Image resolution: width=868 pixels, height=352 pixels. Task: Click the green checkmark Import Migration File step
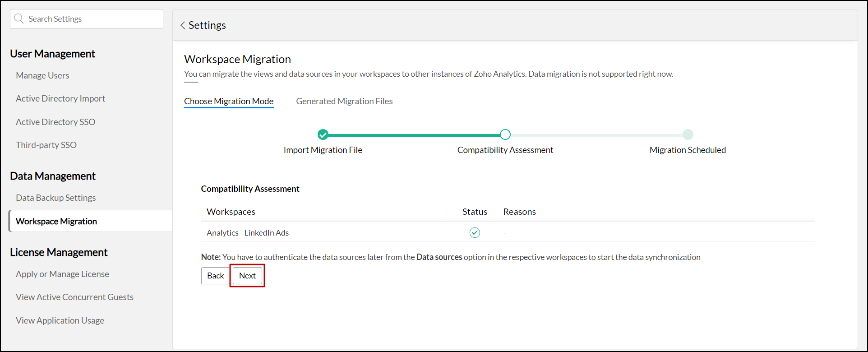323,134
